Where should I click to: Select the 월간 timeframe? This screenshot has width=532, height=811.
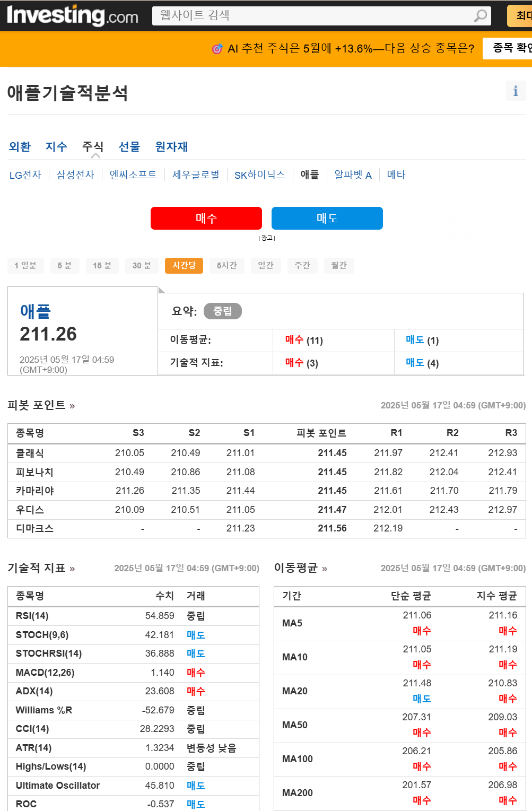point(339,265)
